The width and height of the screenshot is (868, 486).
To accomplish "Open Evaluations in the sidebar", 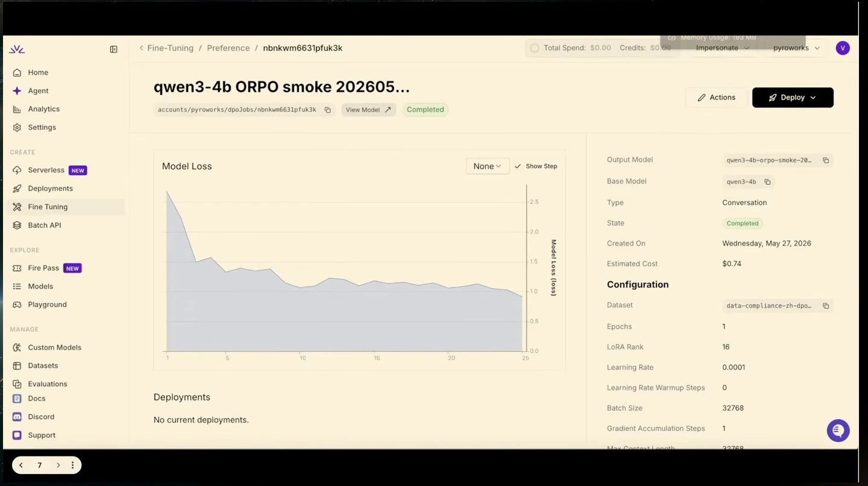I will [x=48, y=384].
